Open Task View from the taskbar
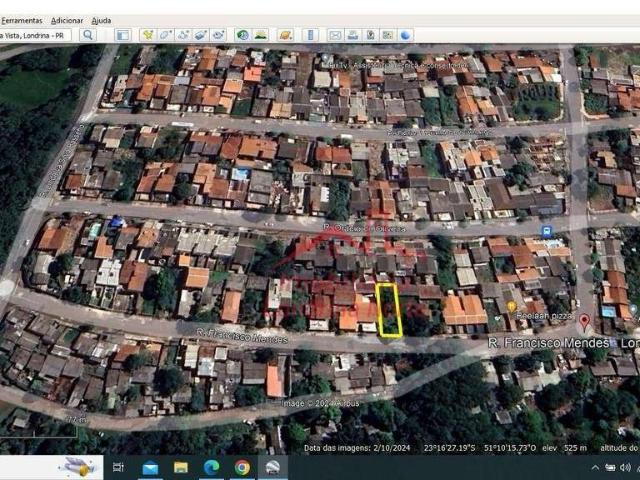This screenshot has height=480, width=640. click(118, 467)
